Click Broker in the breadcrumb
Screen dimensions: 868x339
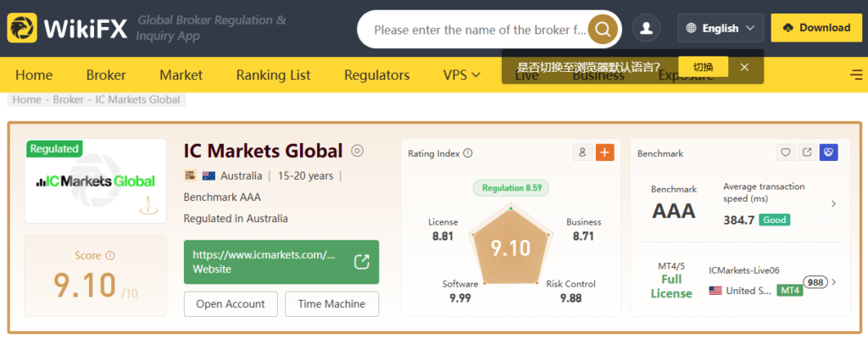69,100
